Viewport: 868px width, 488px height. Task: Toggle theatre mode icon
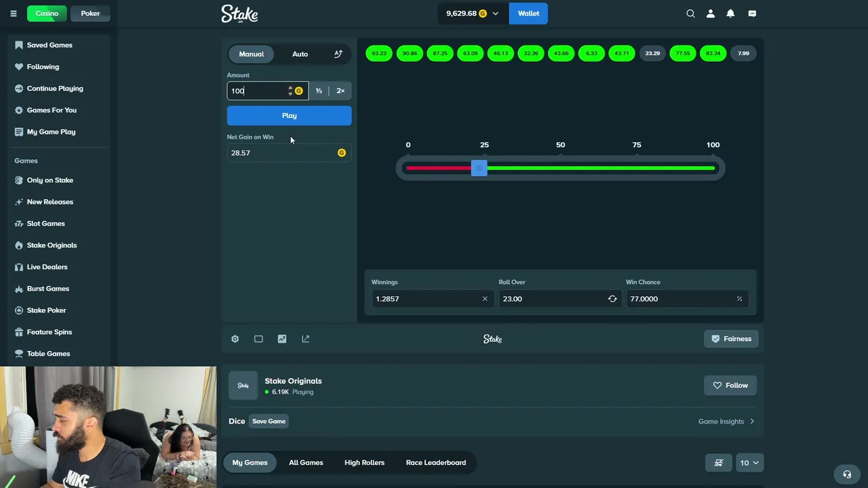click(258, 339)
